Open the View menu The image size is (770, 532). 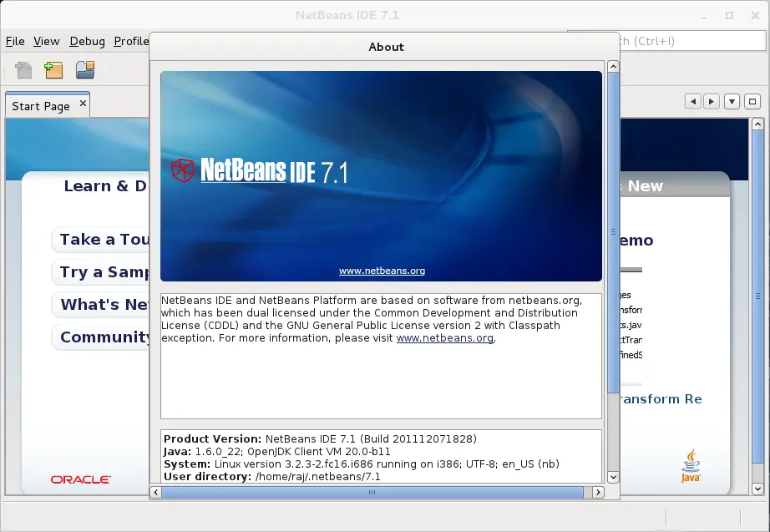(x=47, y=41)
